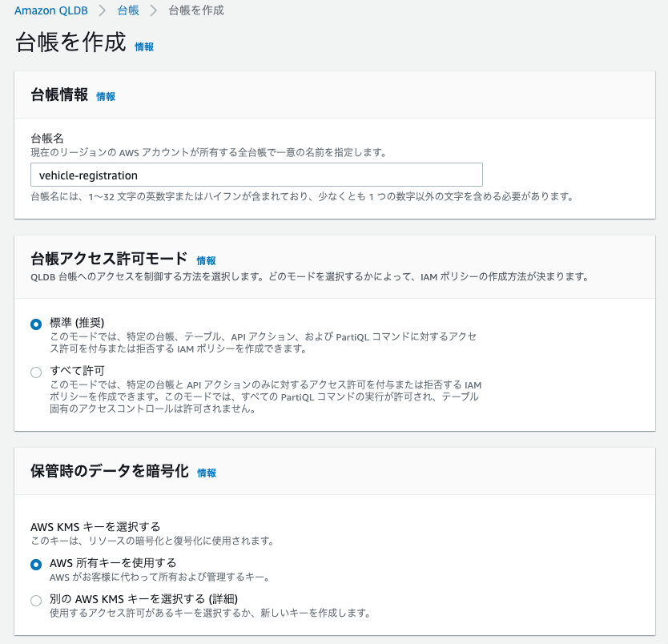Click the first breadcrumb chevron separator

pyautogui.click(x=103, y=10)
